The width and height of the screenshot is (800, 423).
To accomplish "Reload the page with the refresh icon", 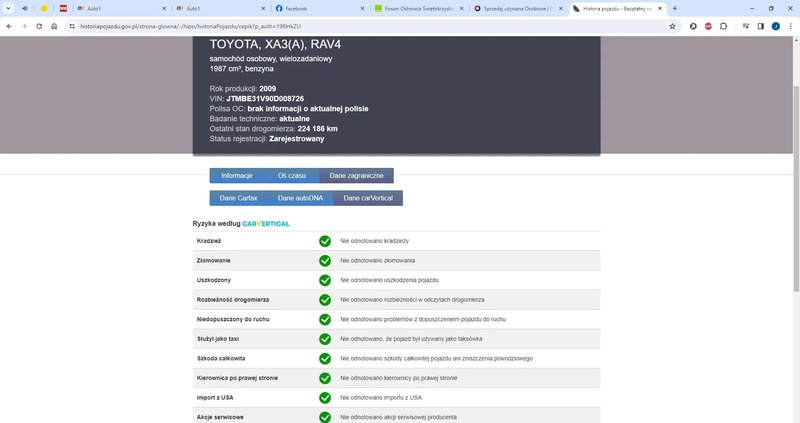I will pos(39,26).
